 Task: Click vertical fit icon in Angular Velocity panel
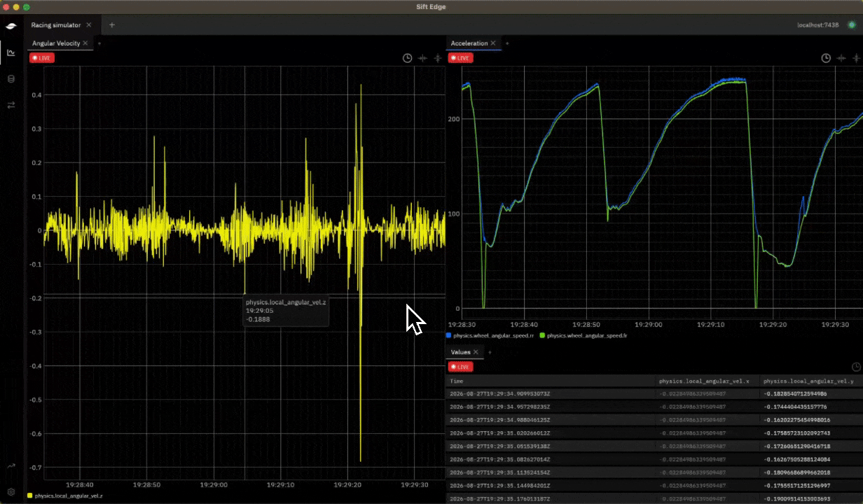click(x=438, y=58)
